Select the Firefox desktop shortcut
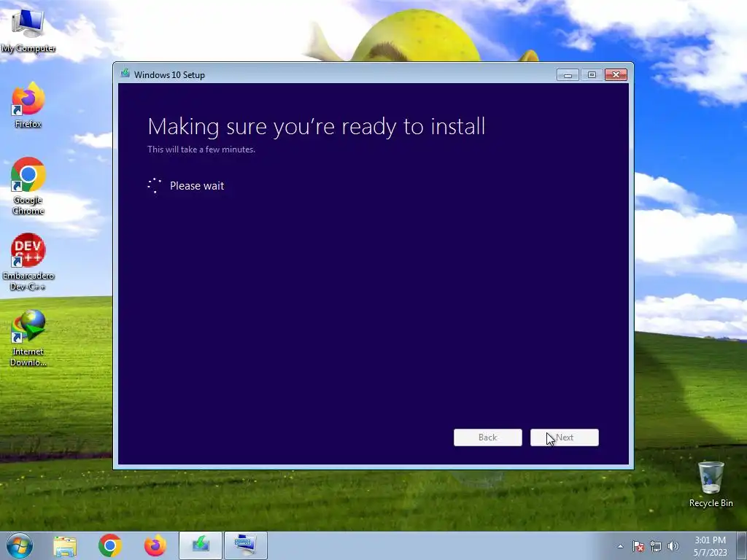 tap(28, 105)
